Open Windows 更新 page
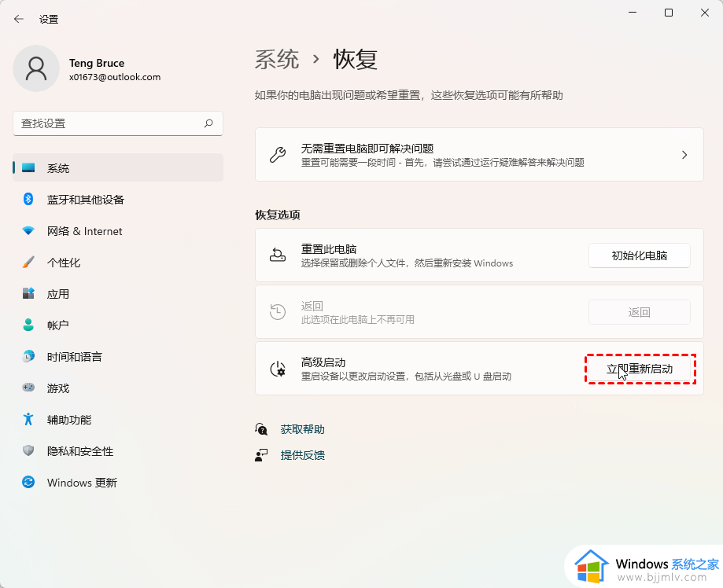 click(118, 483)
